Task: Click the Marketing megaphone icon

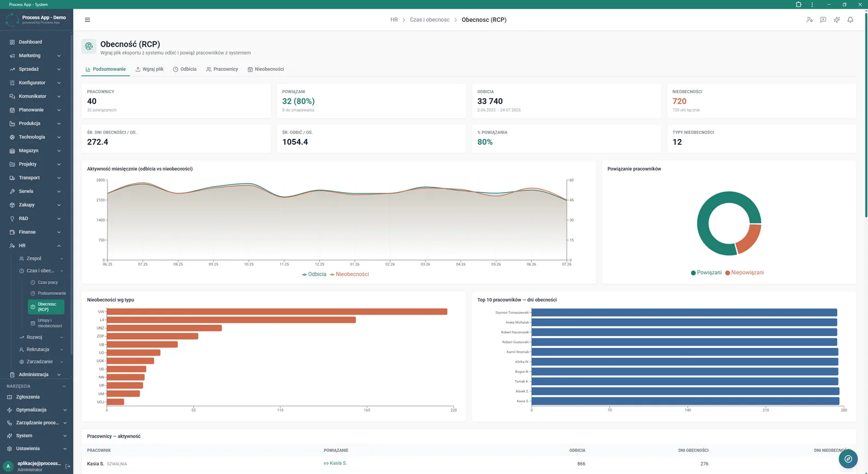Action: click(12, 56)
